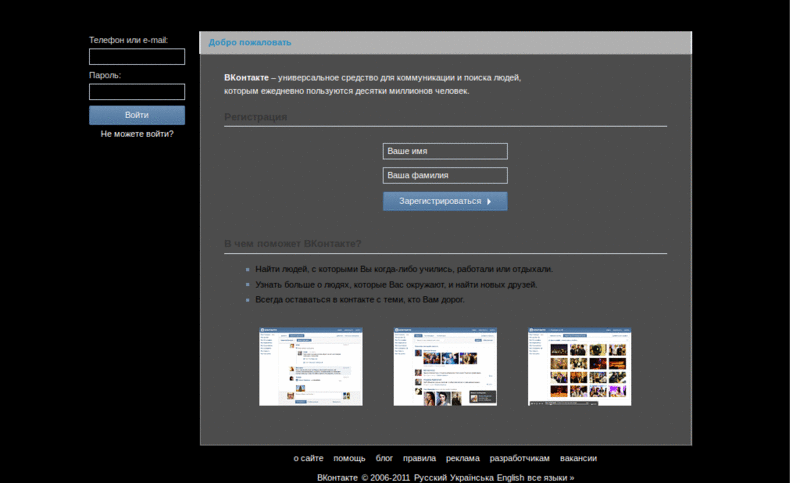Screen dimensions: 800x483
Task: Open the разработчикам footer link
Action: 519,458
